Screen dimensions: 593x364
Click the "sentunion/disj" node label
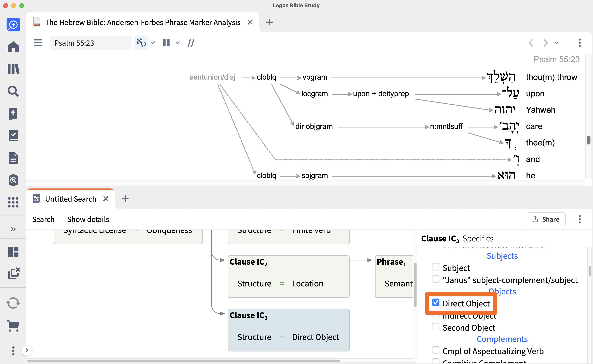pos(212,77)
